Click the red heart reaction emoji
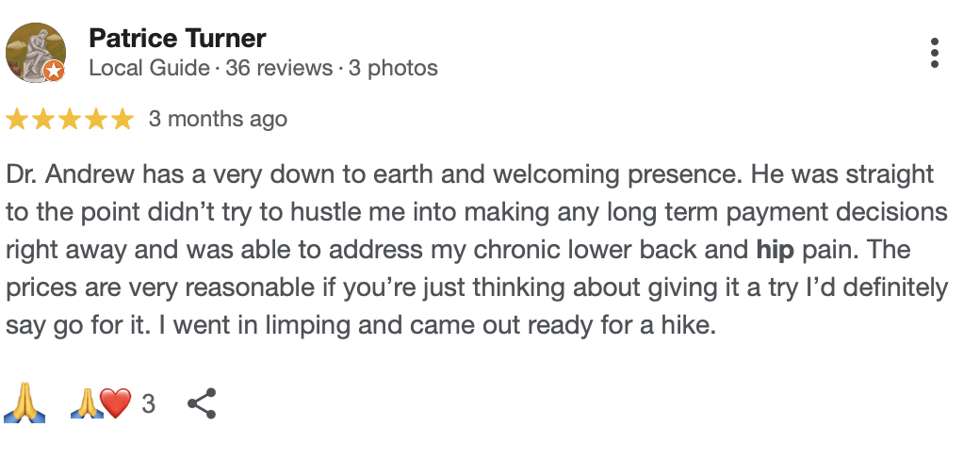Screen dimensions: 980x460 pos(115,404)
